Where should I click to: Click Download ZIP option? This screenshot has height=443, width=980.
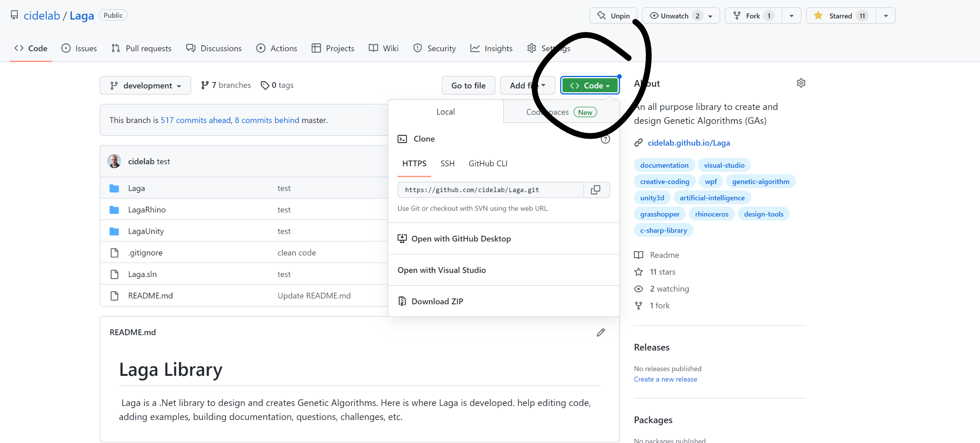pos(437,301)
